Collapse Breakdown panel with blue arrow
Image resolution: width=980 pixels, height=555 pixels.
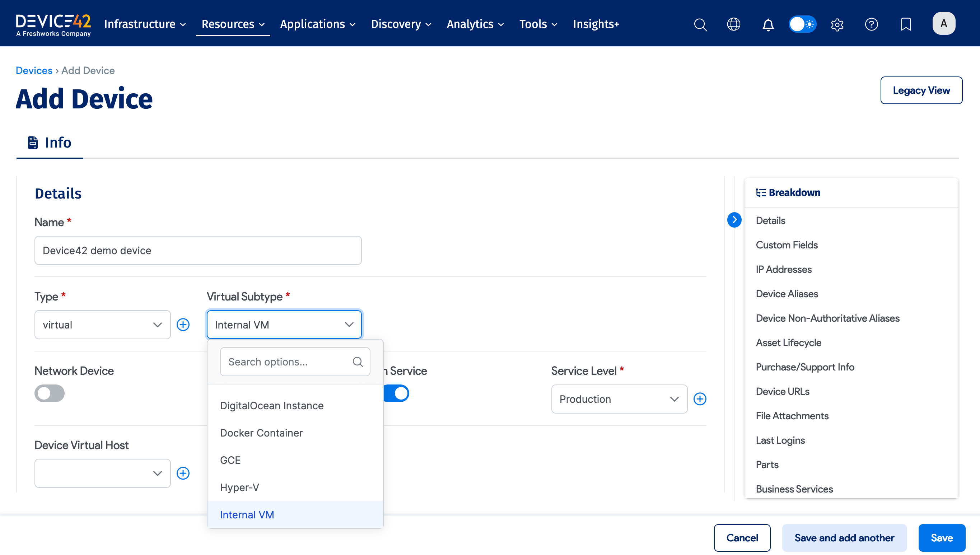click(x=734, y=220)
